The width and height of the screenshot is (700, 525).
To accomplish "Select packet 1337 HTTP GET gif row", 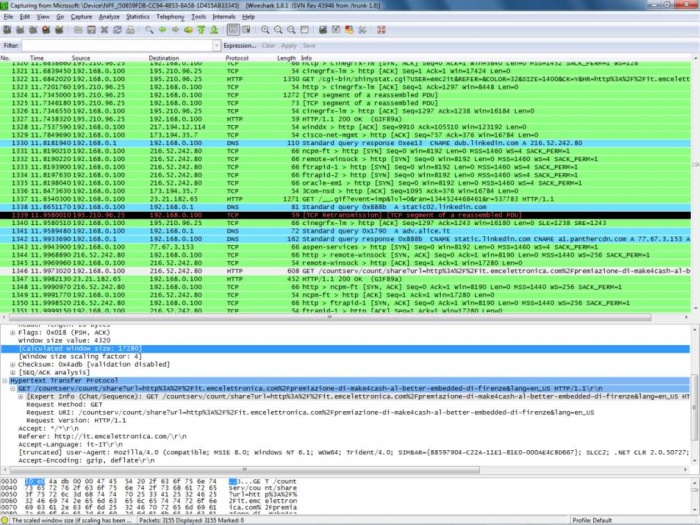I will pos(345,199).
